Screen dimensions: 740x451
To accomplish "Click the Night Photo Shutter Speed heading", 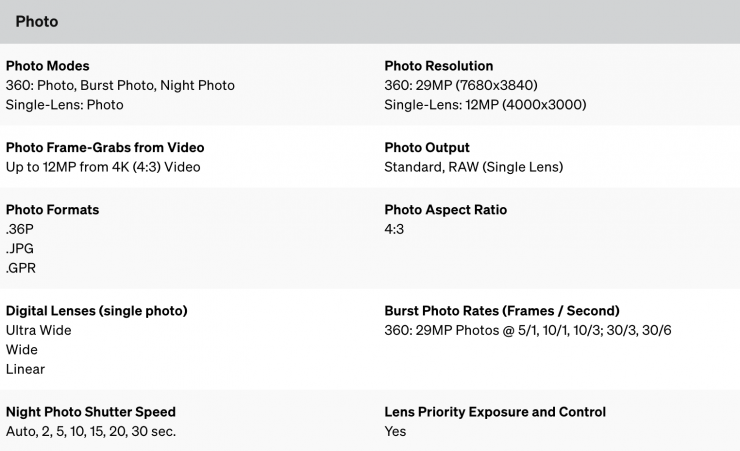I will click(91, 412).
